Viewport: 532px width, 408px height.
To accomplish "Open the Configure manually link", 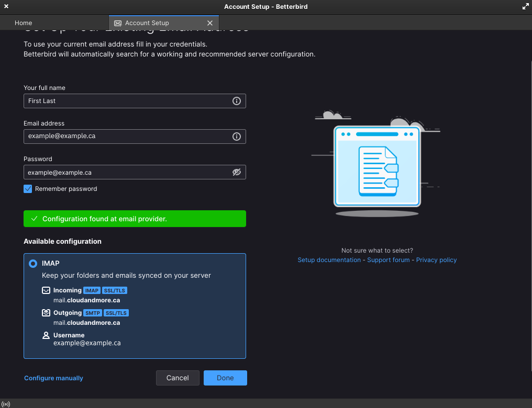I will pyautogui.click(x=53, y=378).
